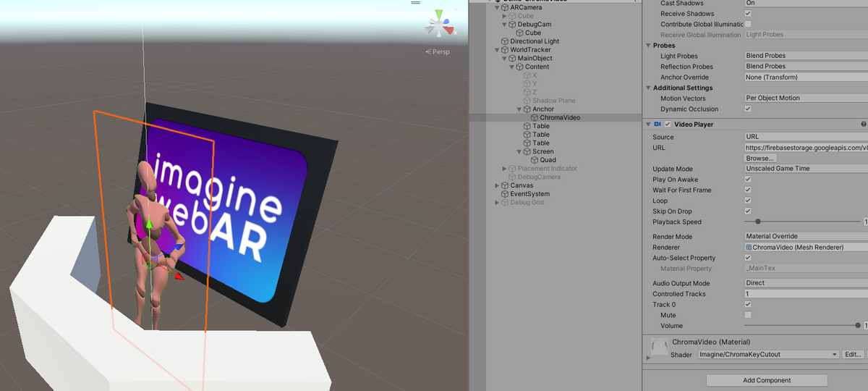
Task: Toggle Play On Awake checkbox
Action: pos(748,180)
